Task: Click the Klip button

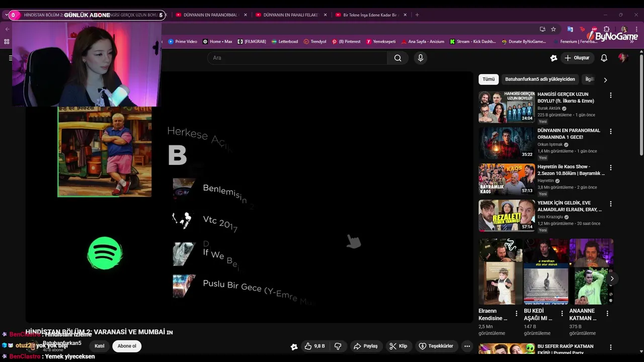Action: click(x=398, y=346)
